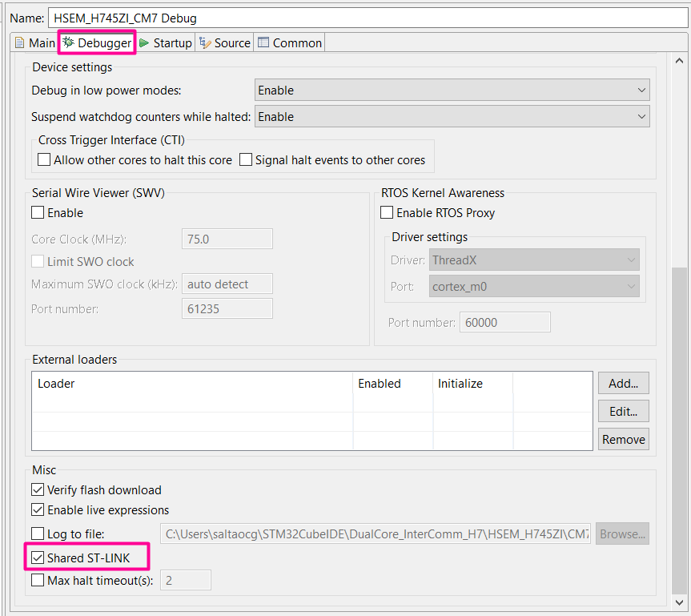
Task: Open the Port cortex_m0 dropdown
Action: [534, 287]
